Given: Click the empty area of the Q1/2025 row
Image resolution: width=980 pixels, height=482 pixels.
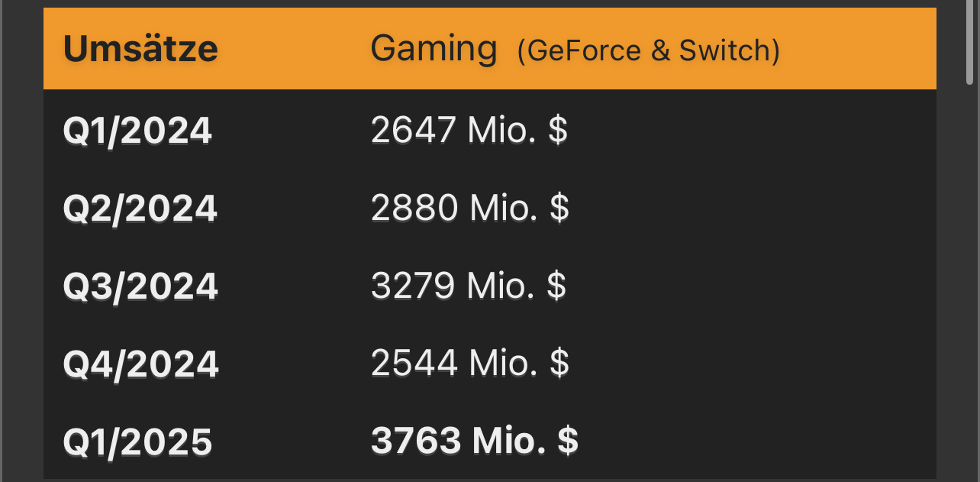Looking at the screenshot, I should pos(756,442).
